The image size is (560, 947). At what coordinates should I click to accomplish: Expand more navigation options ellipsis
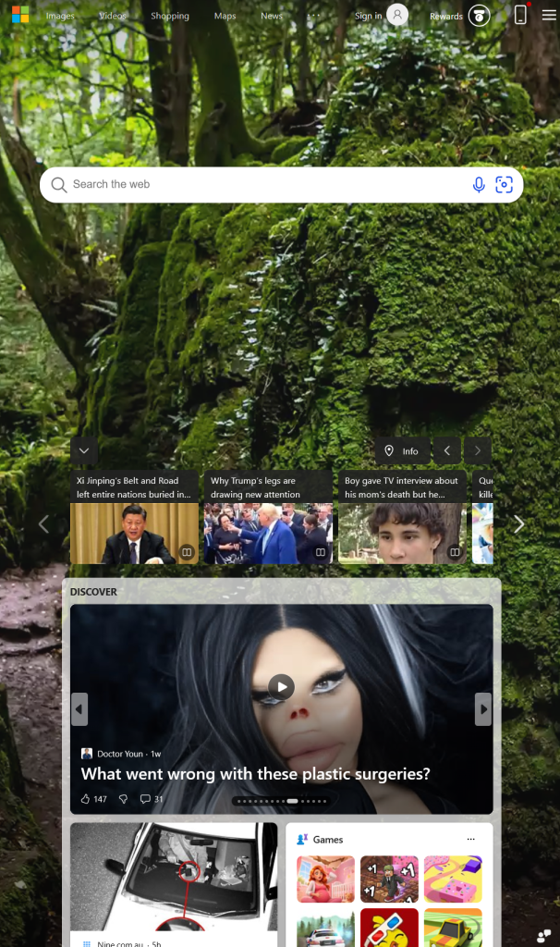pos(314,15)
